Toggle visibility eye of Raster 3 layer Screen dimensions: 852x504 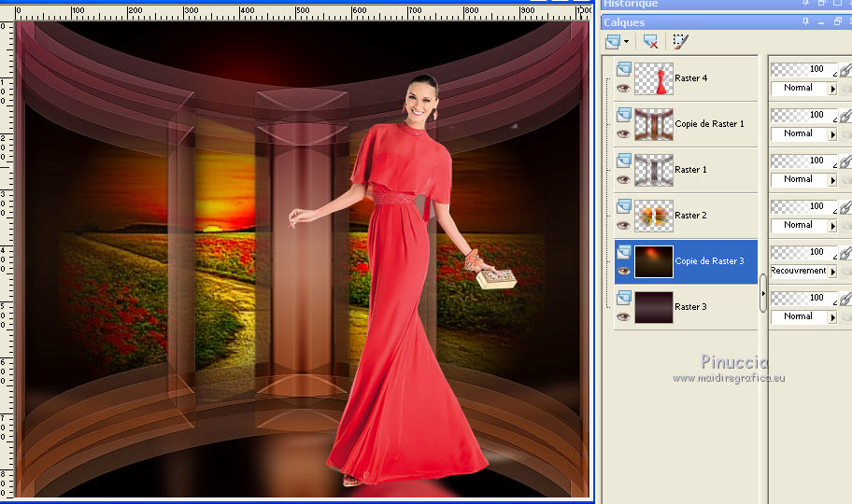coord(623,316)
